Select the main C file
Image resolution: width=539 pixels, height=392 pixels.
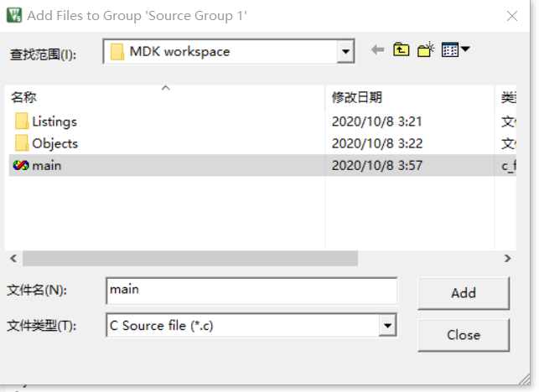coord(262,166)
